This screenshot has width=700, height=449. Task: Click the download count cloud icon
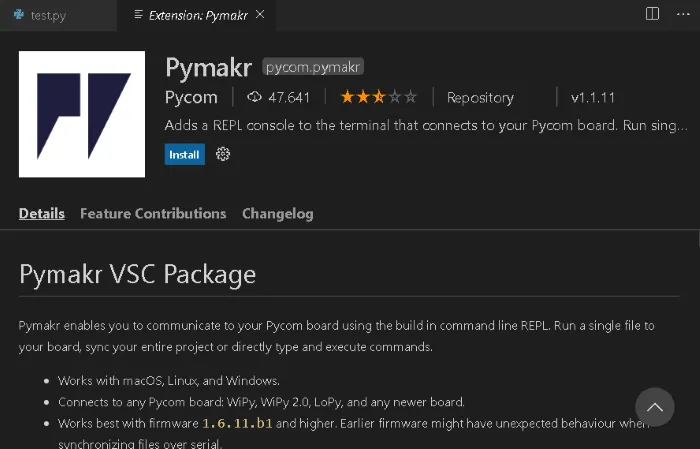254,97
